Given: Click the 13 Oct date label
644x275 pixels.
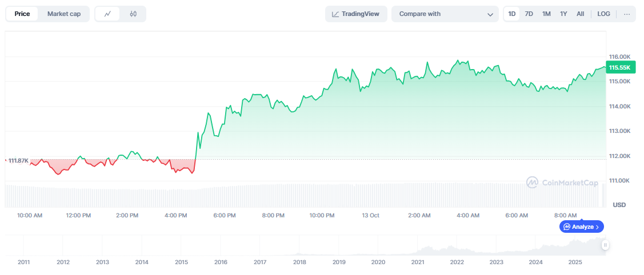Looking at the screenshot, I should (371, 216).
